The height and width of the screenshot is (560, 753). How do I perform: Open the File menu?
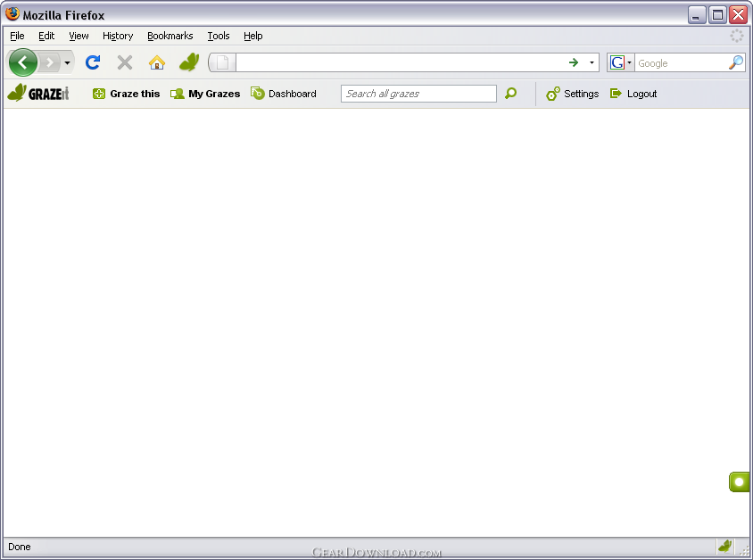[17, 36]
